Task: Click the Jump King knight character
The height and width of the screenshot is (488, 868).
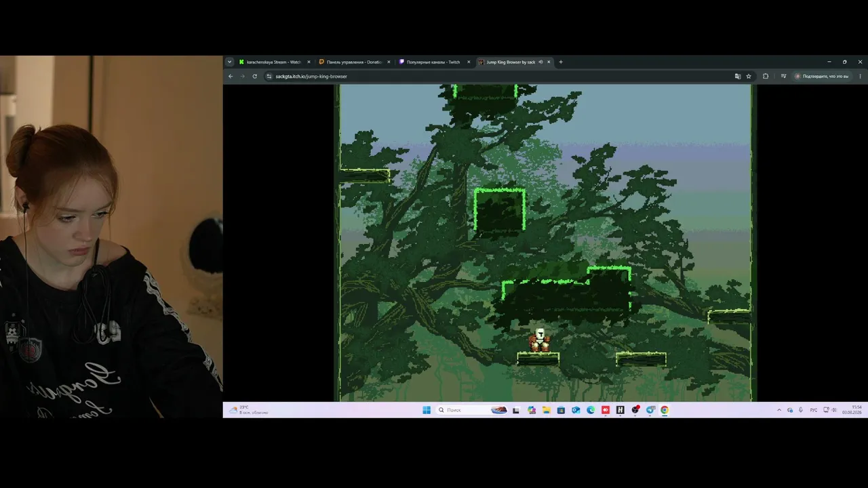Action: point(540,340)
